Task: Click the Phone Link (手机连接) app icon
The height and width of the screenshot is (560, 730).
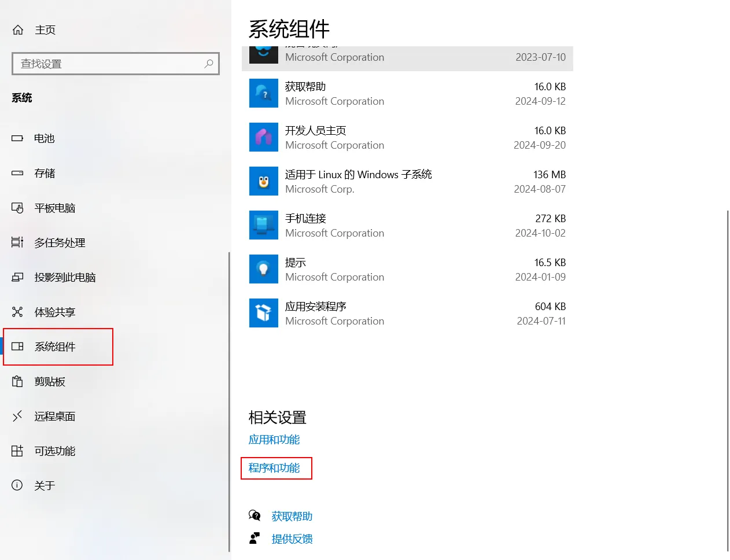Action: [x=263, y=226]
